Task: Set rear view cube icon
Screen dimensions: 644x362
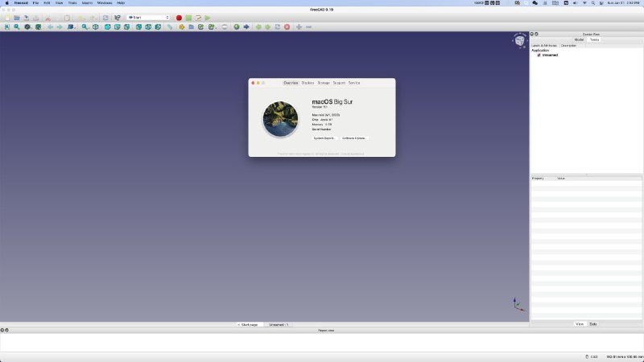Action: 138,27
